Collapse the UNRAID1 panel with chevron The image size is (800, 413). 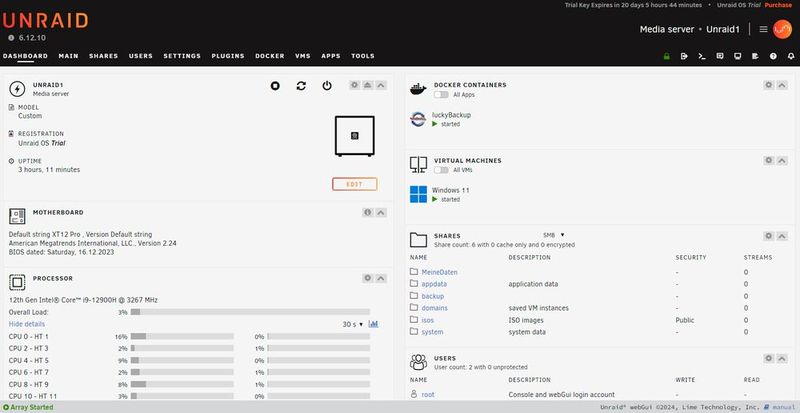pos(381,85)
